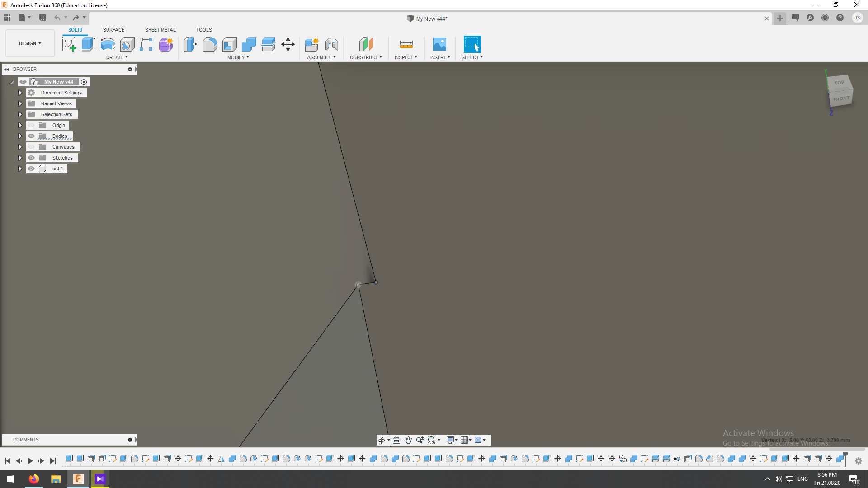The image size is (868, 488).
Task: Hide the Sketches folder
Action: click(x=31, y=158)
